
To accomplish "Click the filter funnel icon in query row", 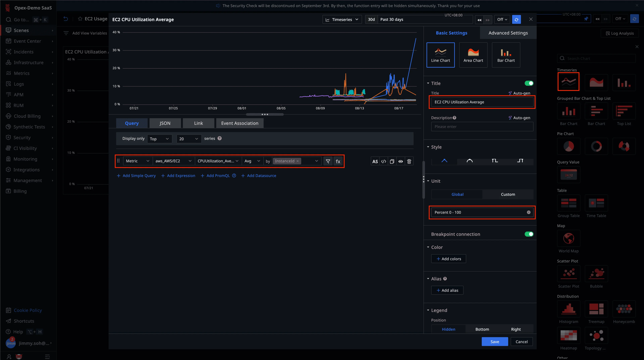I will (x=328, y=161).
